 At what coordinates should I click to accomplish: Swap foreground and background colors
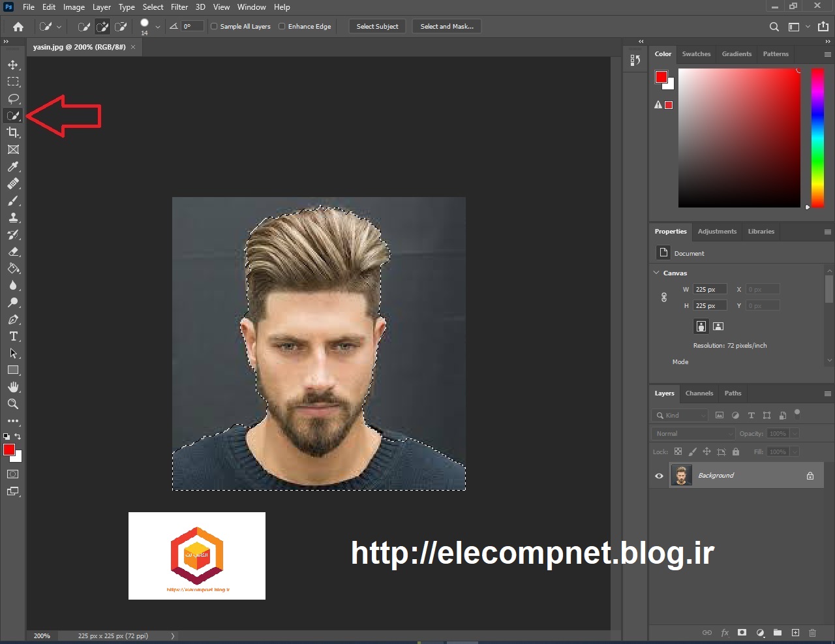[x=18, y=436]
